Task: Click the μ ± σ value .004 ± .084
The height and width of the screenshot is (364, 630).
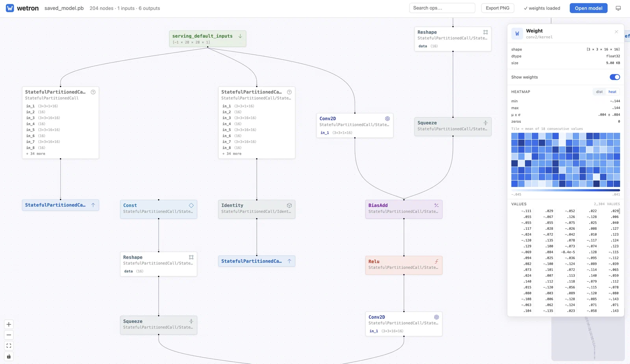Action: pos(609,115)
